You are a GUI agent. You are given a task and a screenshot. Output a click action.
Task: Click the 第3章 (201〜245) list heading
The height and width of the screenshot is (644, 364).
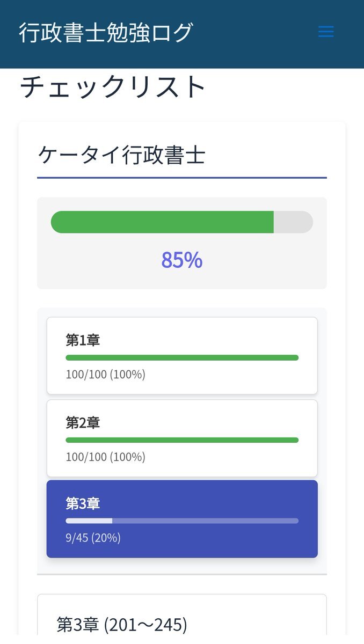[x=122, y=625]
